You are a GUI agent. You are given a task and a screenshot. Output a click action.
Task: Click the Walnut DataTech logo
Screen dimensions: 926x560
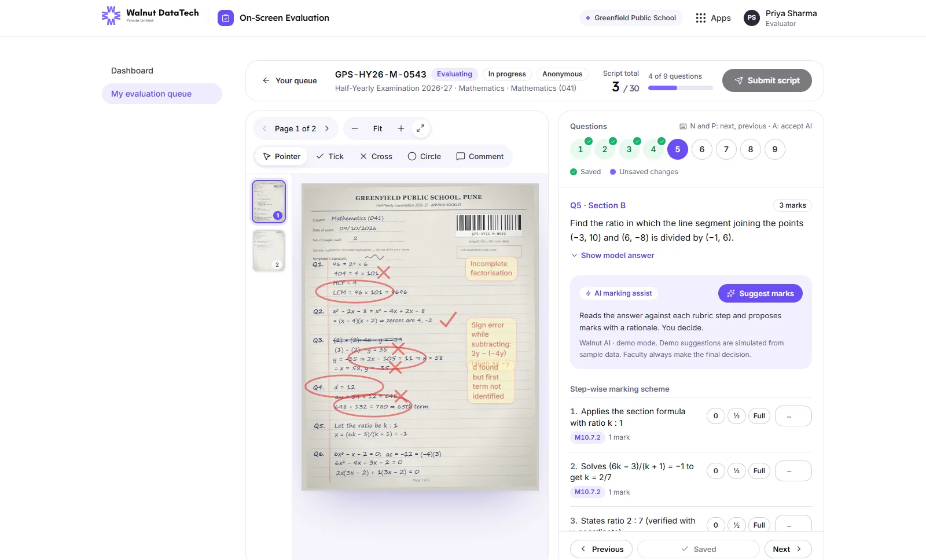click(x=150, y=16)
